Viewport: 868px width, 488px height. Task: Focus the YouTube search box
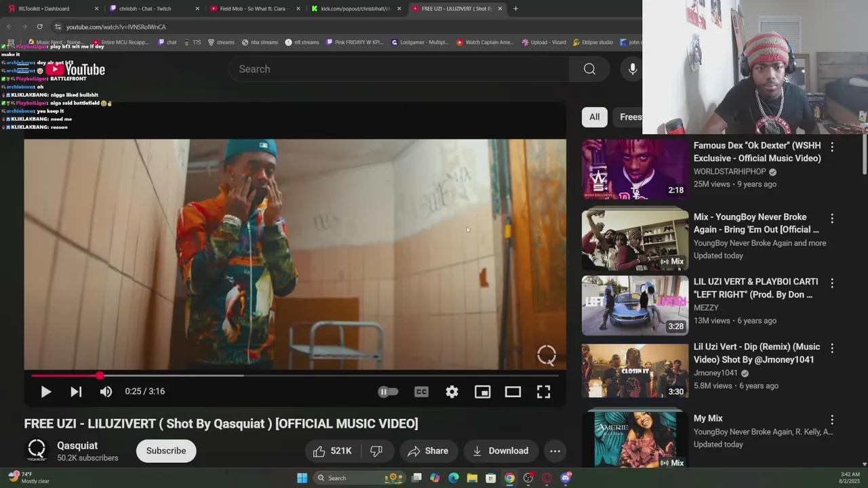pos(400,69)
